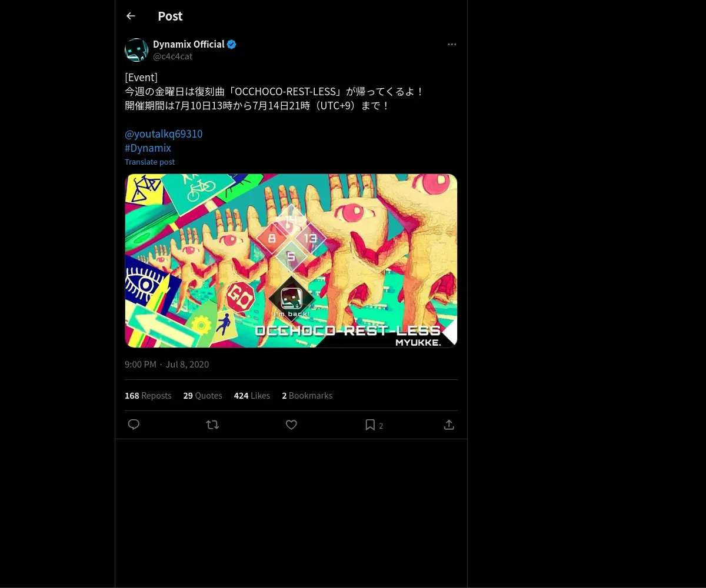The height and width of the screenshot is (588, 706).
Task: View the 168 Reposts list
Action: pyautogui.click(x=148, y=396)
